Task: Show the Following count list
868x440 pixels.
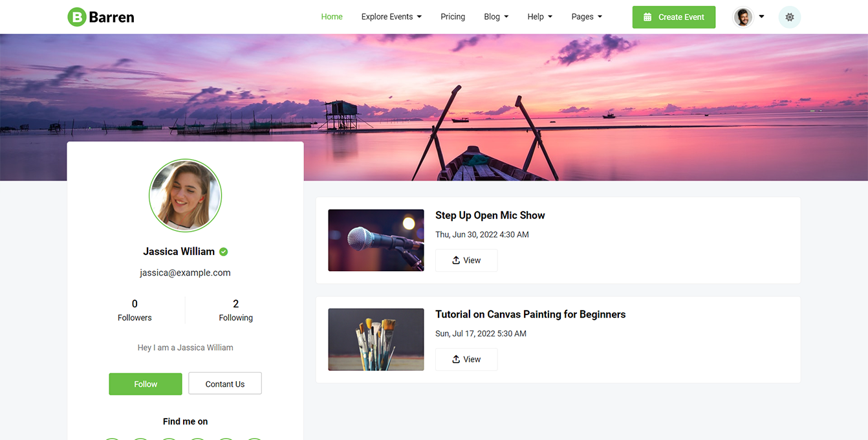Action: (x=235, y=310)
